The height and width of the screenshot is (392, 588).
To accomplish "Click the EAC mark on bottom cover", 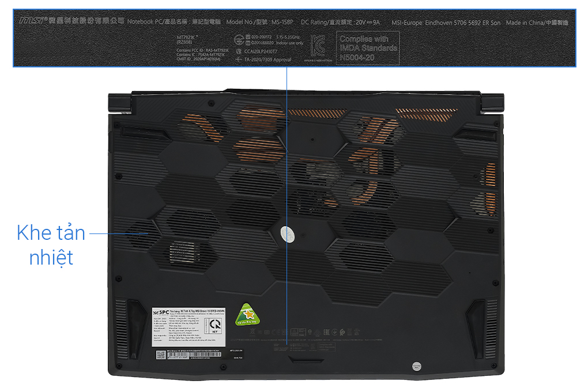I will click(x=326, y=332).
